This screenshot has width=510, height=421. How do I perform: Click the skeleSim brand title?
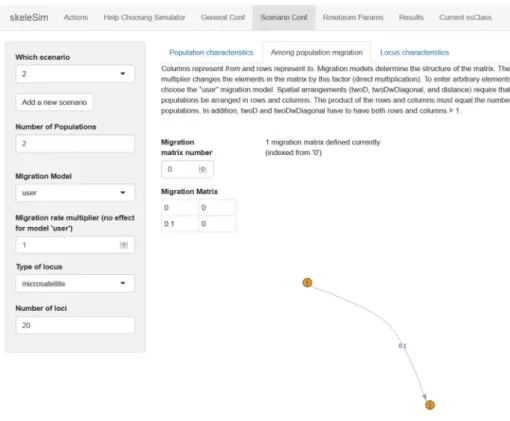[x=29, y=17]
